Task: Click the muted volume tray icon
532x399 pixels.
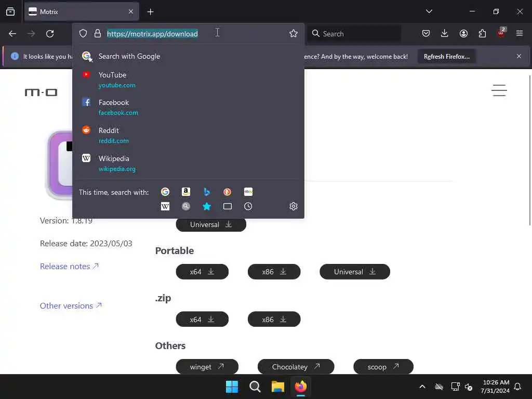Action: [x=469, y=387]
